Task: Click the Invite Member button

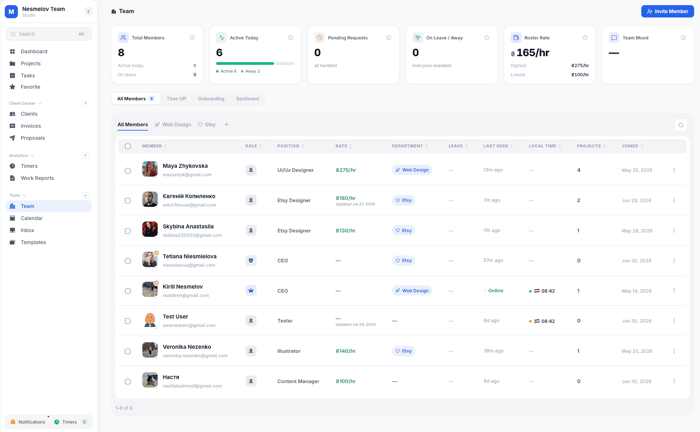Action: (x=667, y=12)
